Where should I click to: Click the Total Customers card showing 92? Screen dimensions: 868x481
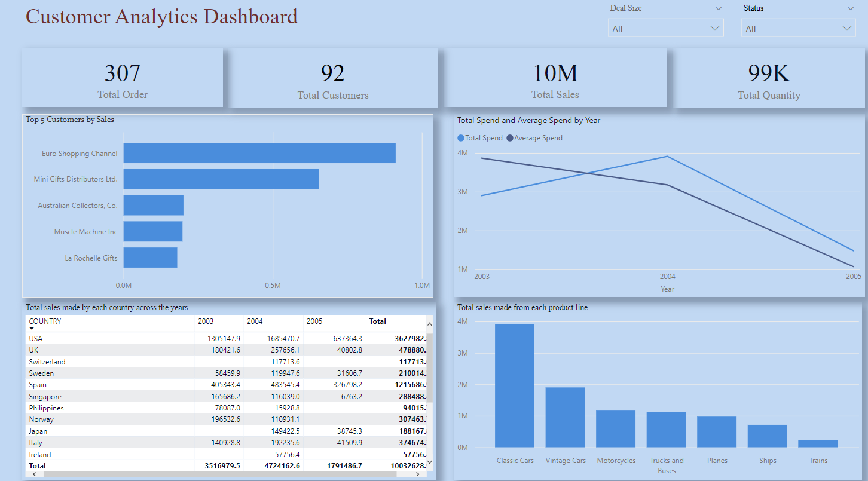pos(333,78)
